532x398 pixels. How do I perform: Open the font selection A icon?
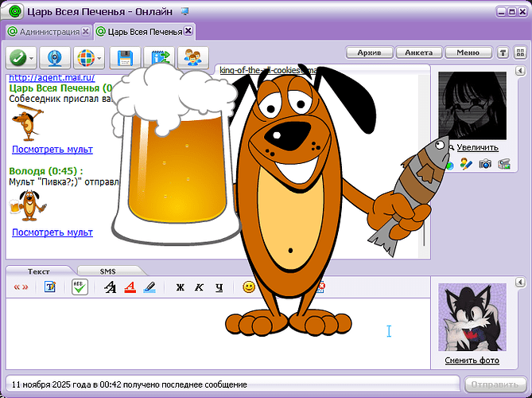tap(111, 287)
